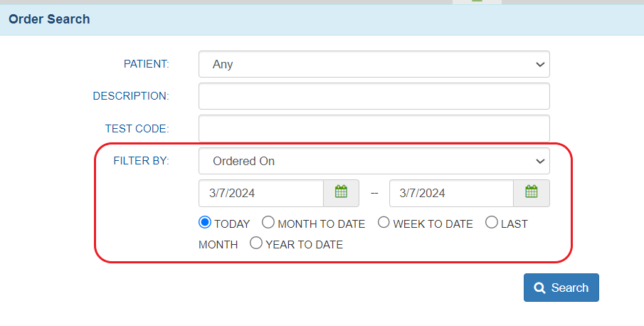Enable the YEAR TO DATE radio button
644x326 pixels.
(256, 243)
